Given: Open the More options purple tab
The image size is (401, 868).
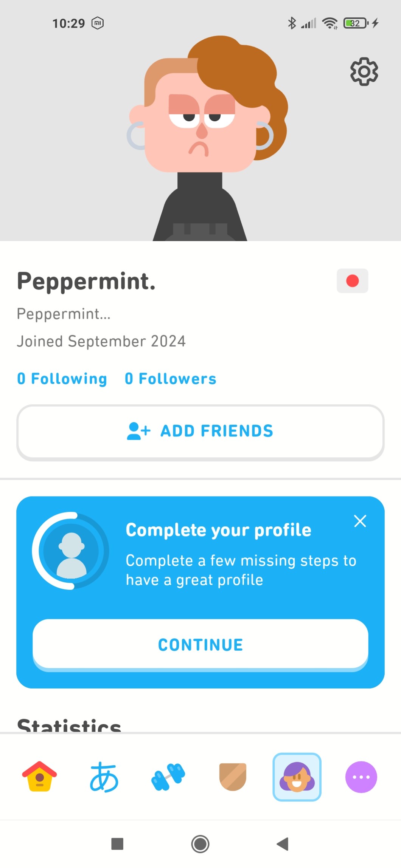Looking at the screenshot, I should pos(361,777).
